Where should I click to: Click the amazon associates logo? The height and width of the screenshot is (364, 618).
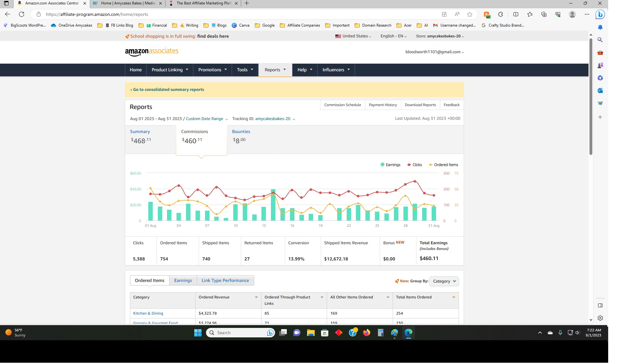(152, 52)
